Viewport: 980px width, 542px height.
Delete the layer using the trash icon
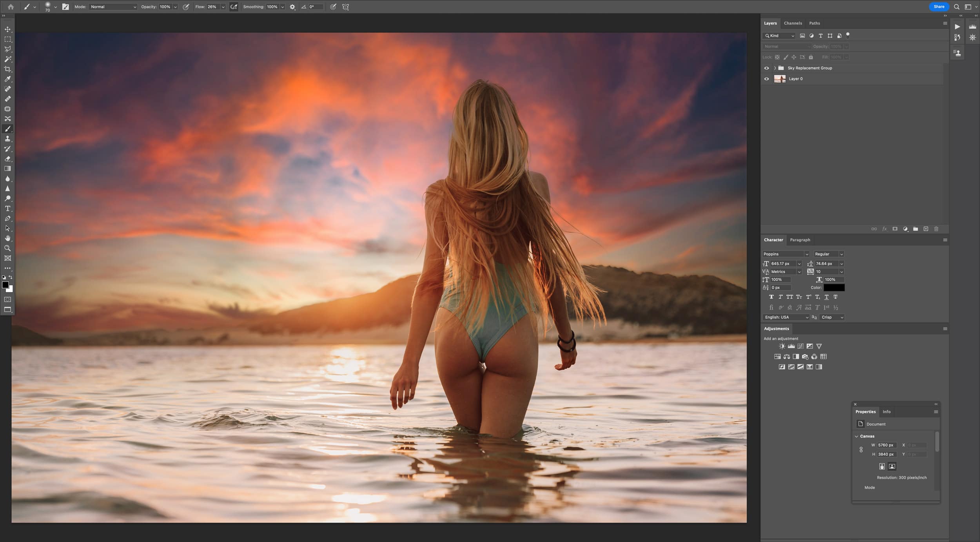tap(936, 229)
